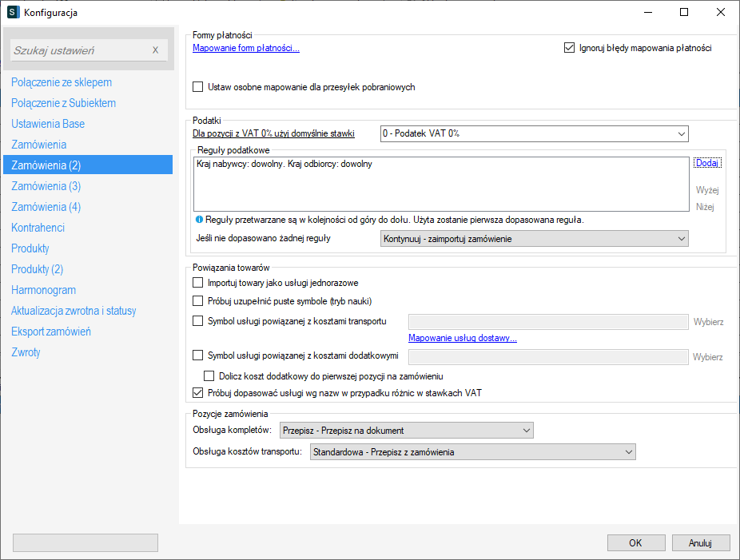
Task: Click Dodaj to add tax rule
Action: pyautogui.click(x=706, y=163)
